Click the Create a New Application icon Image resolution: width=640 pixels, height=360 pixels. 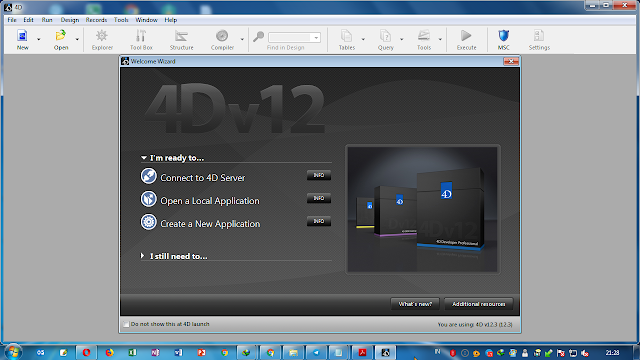click(x=149, y=222)
